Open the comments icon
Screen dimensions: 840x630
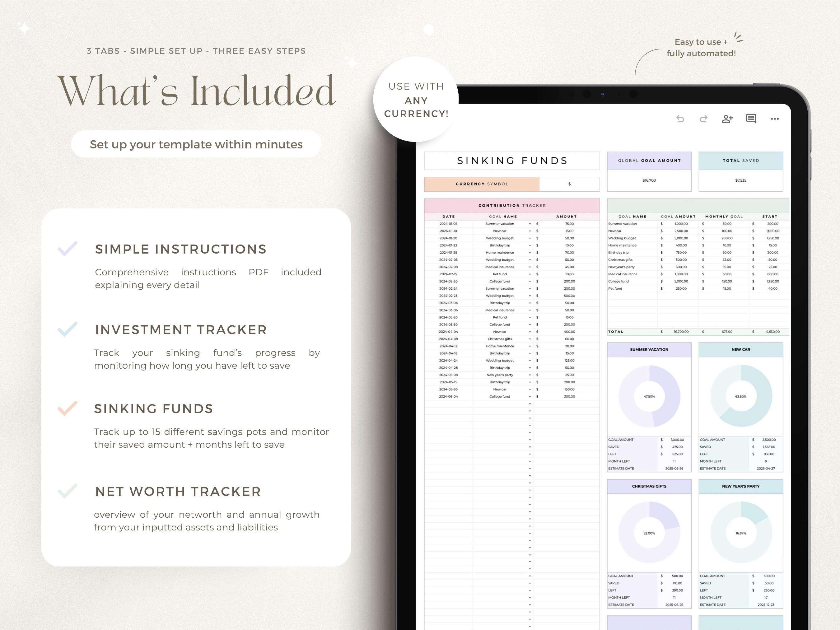[x=751, y=119]
